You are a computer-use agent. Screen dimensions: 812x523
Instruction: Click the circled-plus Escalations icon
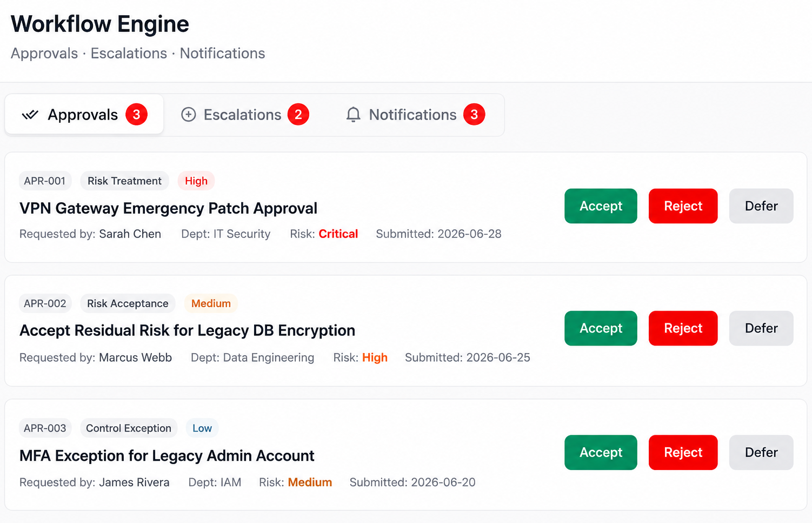click(x=188, y=115)
